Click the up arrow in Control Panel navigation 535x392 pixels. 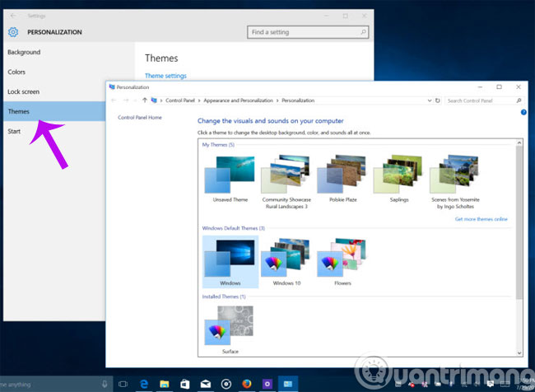click(145, 100)
